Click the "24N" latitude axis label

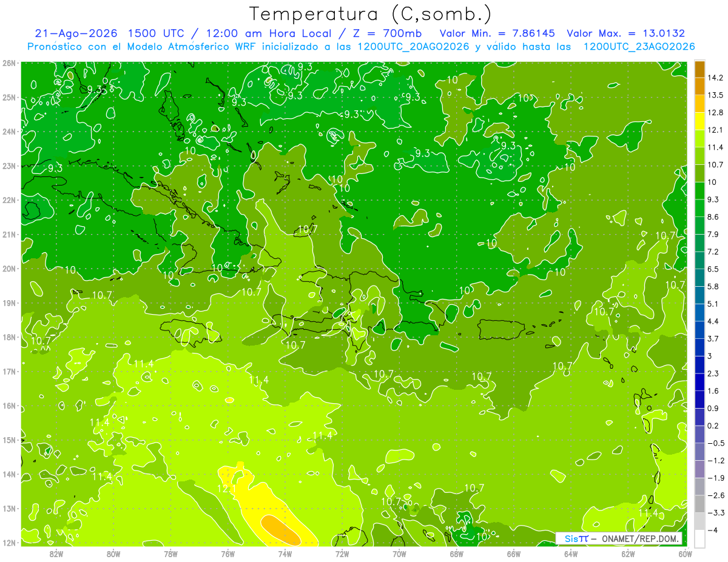tap(8, 132)
